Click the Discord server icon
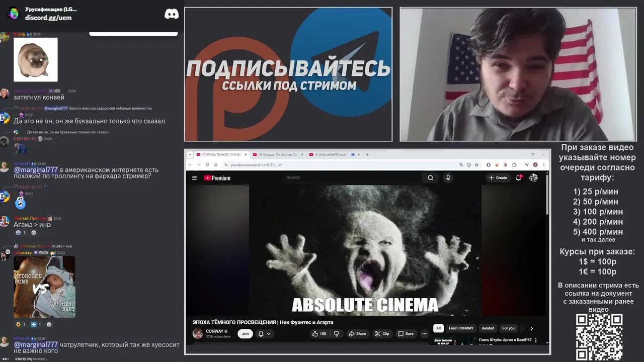 click(14, 13)
